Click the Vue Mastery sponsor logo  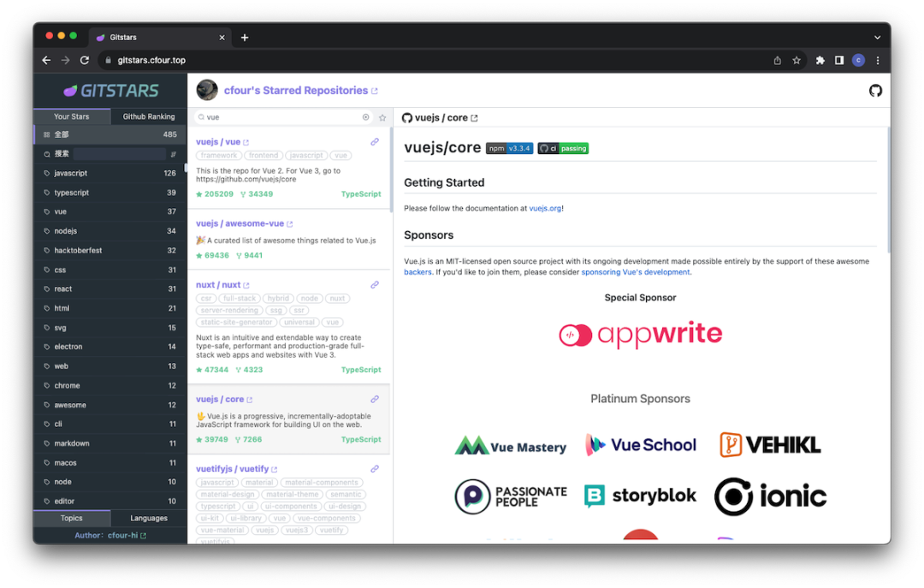[x=510, y=446]
